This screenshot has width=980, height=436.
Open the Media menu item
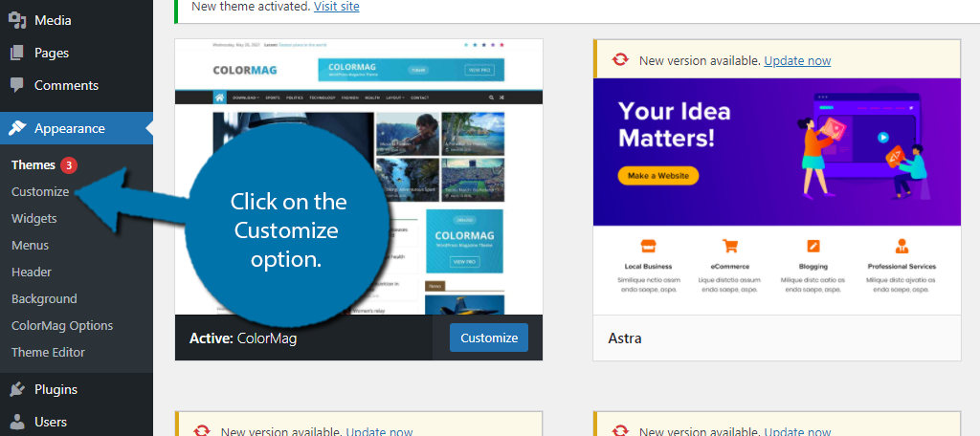click(x=77, y=20)
